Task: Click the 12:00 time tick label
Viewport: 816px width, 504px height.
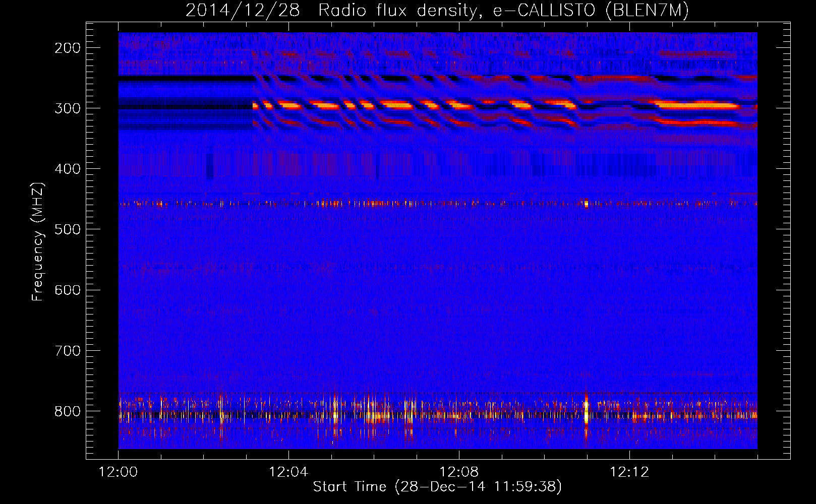Action: [119, 472]
